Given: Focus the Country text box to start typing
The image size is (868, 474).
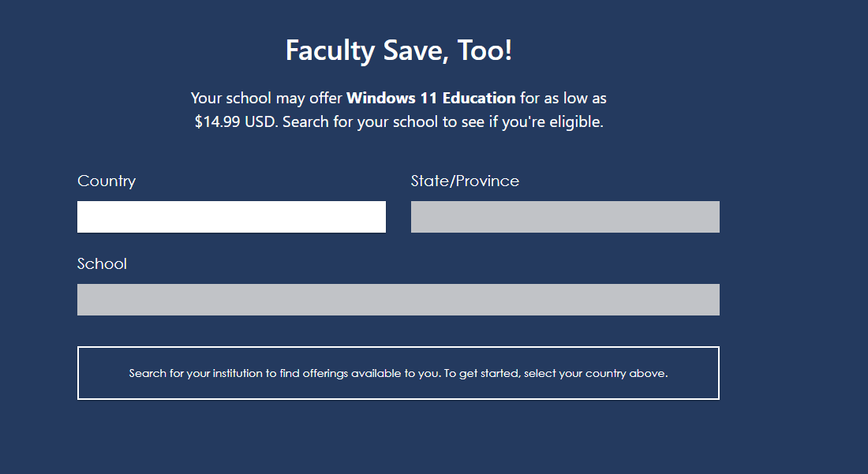Looking at the screenshot, I should click(231, 216).
